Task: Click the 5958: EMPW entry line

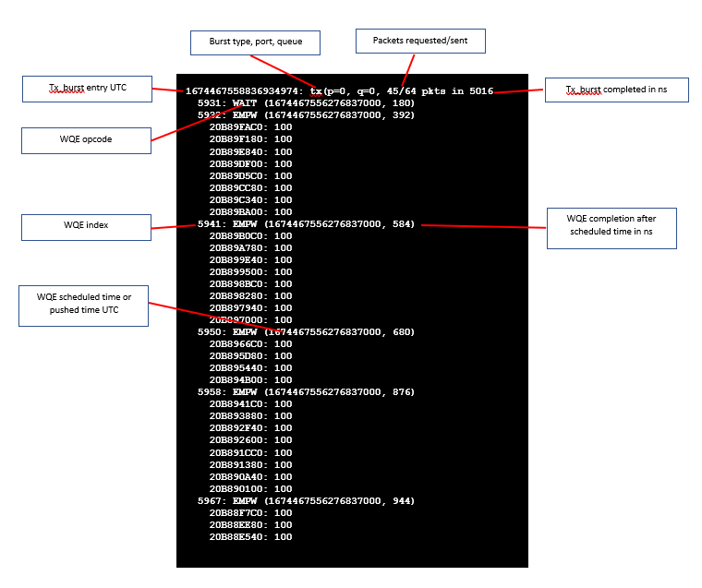Action: click(x=306, y=392)
